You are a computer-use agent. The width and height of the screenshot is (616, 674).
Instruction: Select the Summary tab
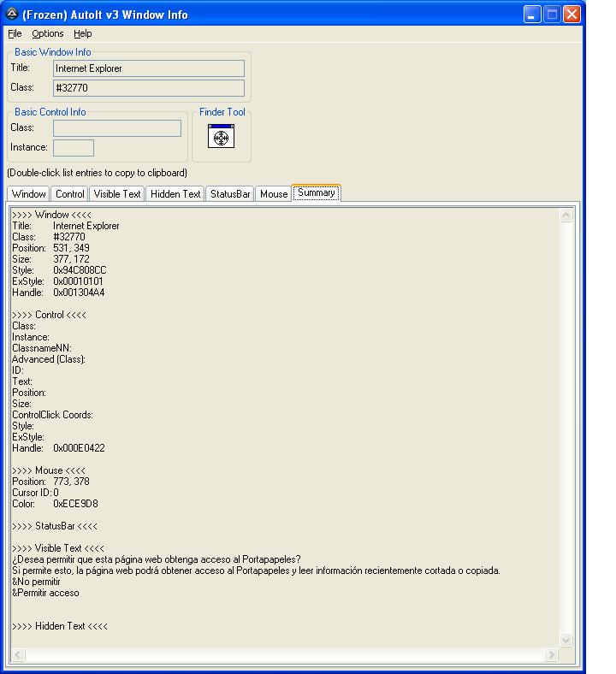click(x=317, y=192)
